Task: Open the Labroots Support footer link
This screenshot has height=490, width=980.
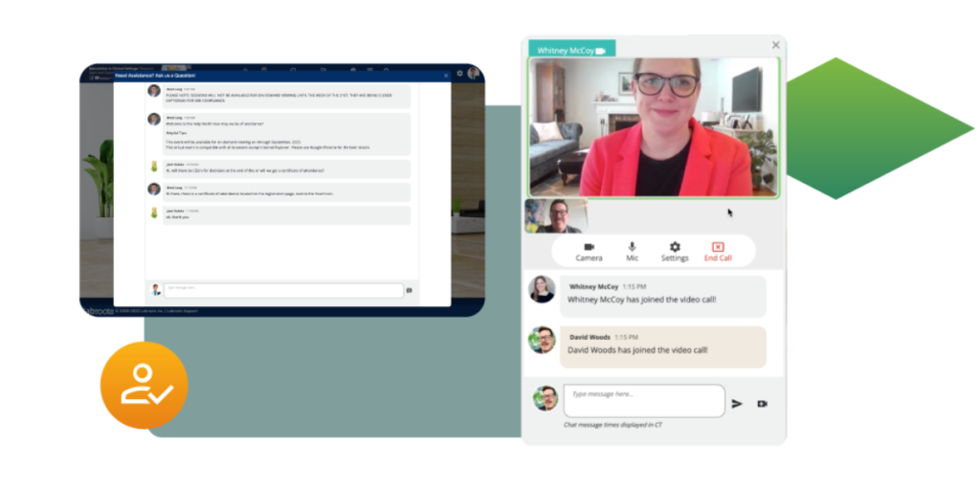Action: 181,311
